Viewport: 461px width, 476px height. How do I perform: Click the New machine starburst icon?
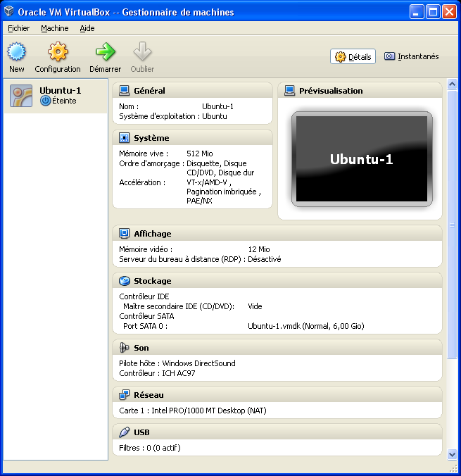point(16,51)
